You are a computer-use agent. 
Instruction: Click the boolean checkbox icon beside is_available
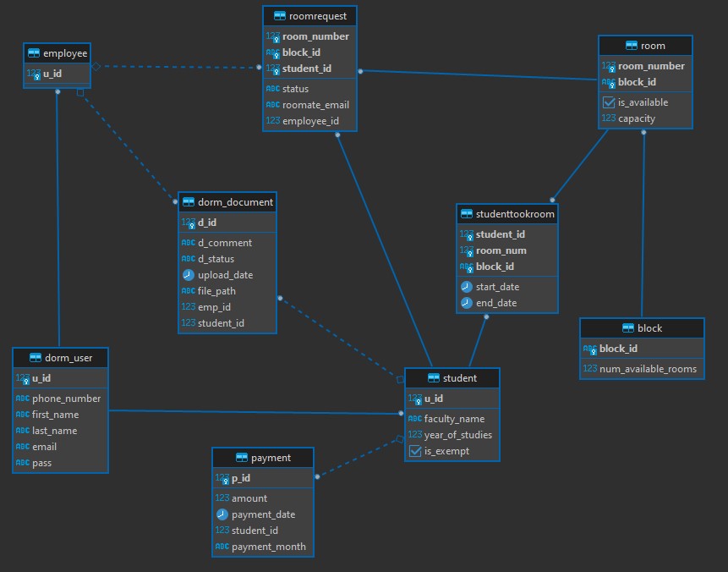[608, 102]
